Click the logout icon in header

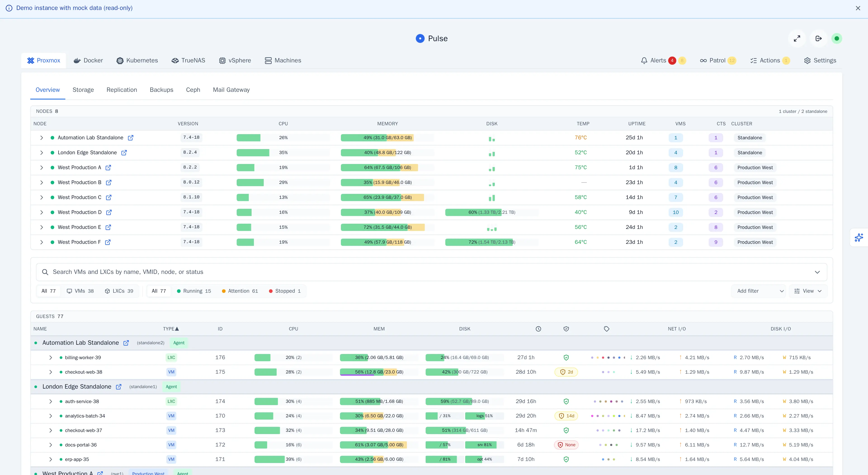[818, 38]
